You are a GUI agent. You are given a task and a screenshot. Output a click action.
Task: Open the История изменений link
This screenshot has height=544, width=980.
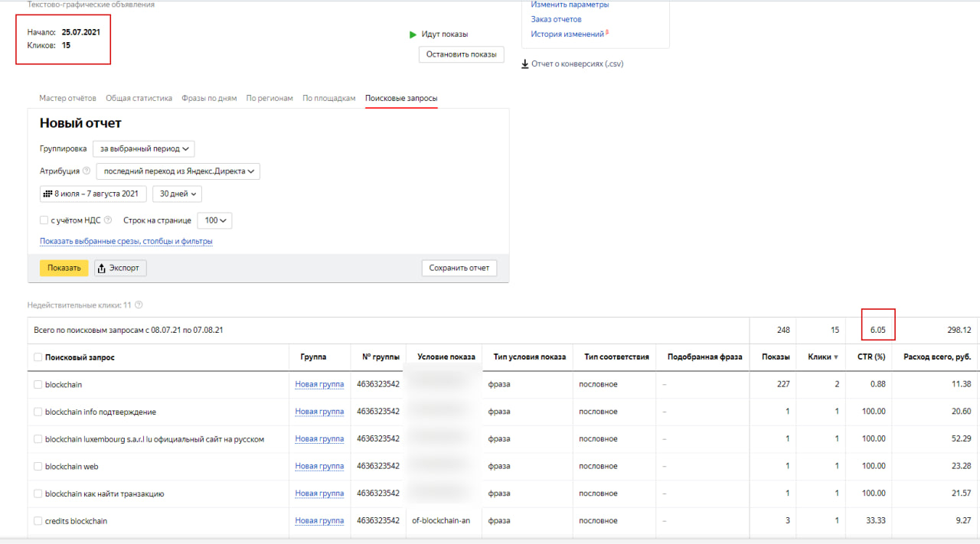(x=567, y=34)
